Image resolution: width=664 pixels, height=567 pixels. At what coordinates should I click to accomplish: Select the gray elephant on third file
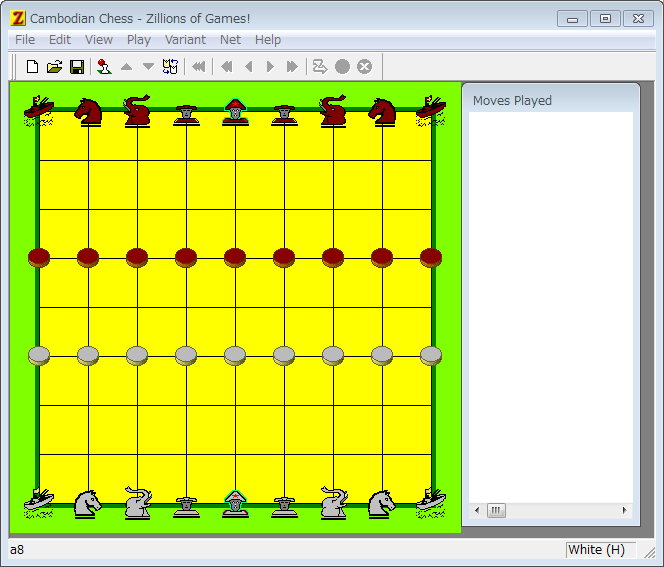point(138,503)
